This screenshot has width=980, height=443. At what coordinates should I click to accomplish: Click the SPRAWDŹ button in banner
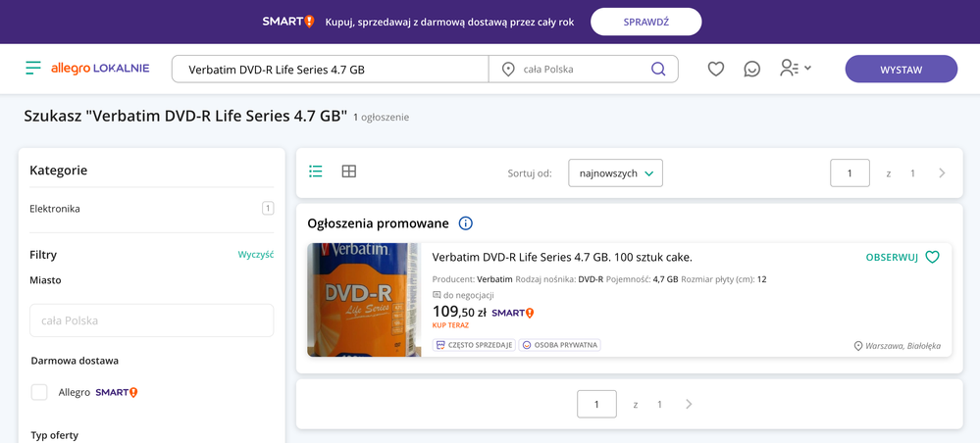[x=646, y=22]
